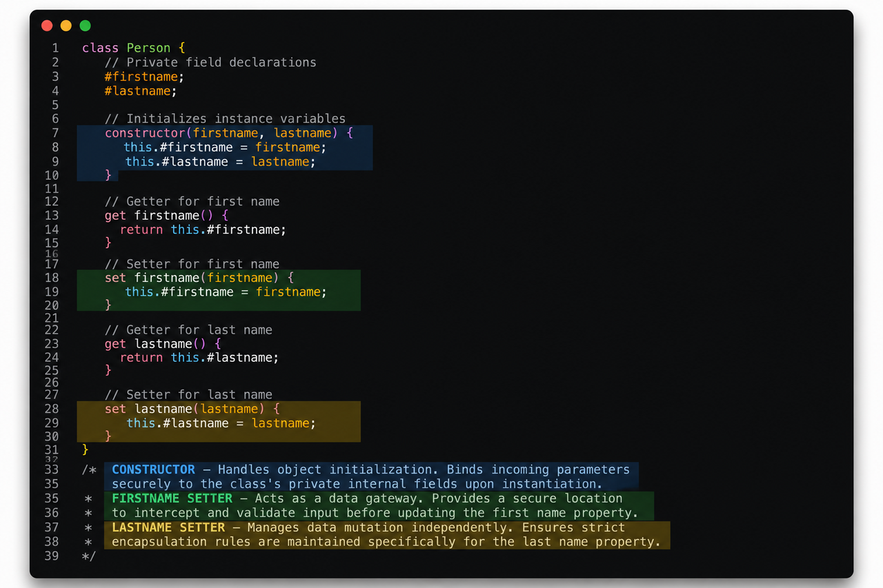Click the text 'to intercept and validate input'

click(x=226, y=513)
